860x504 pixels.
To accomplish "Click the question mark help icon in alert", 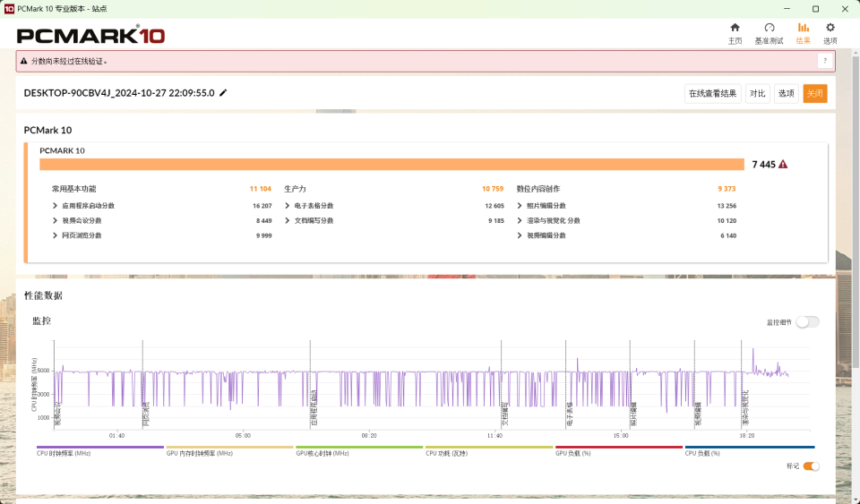I will tap(823, 61).
